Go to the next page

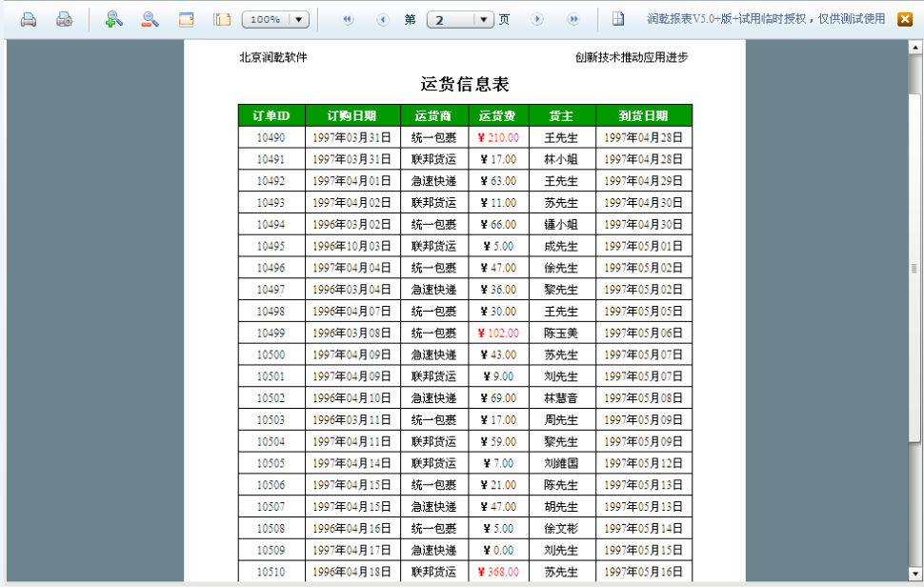click(537, 19)
